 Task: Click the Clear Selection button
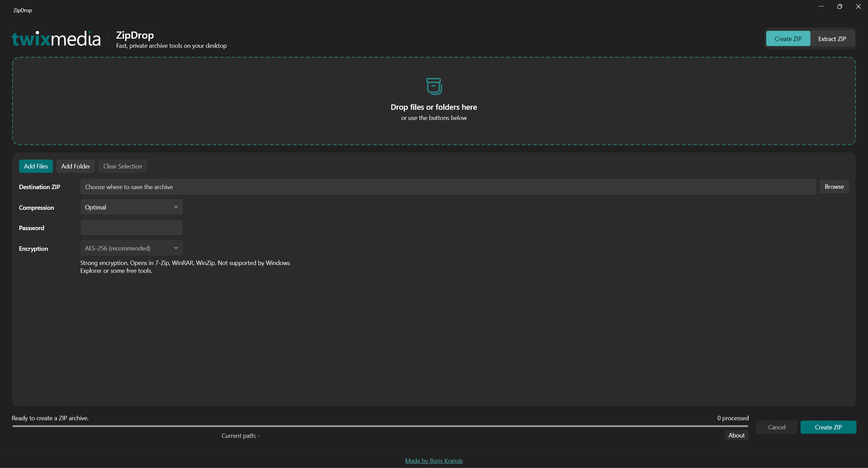(x=123, y=166)
